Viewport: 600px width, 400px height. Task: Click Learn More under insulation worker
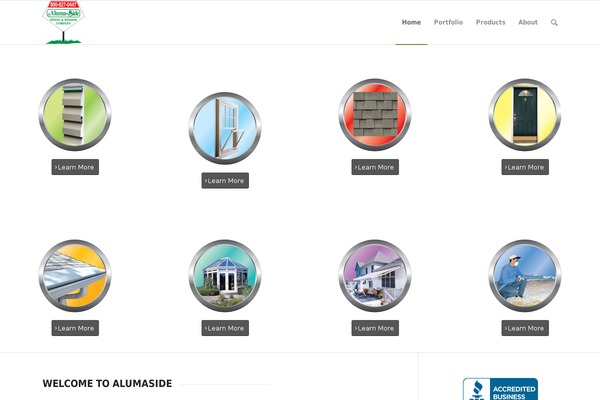[525, 328]
